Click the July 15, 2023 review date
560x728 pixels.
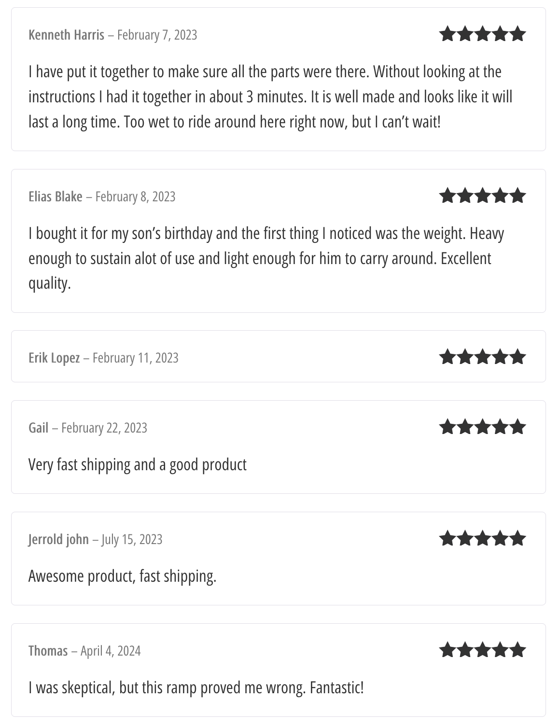pyautogui.click(x=132, y=540)
